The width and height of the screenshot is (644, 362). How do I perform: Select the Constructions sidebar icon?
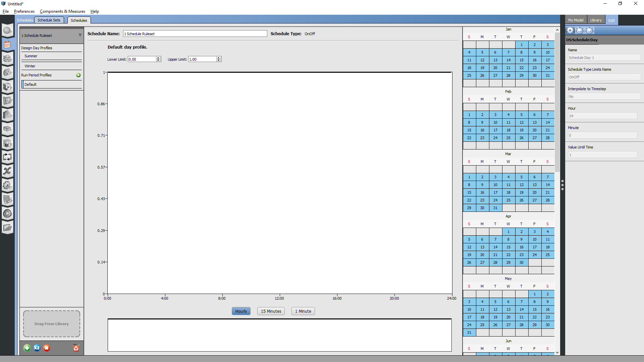7,59
